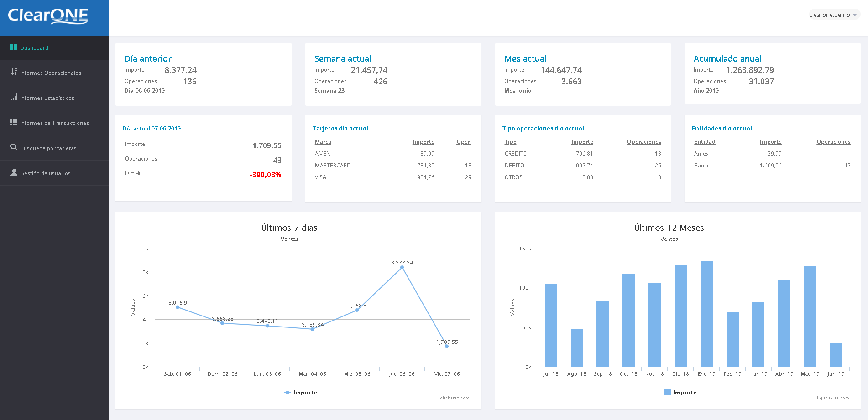Click the Dic-18 bar in monthly chart

[680, 316]
